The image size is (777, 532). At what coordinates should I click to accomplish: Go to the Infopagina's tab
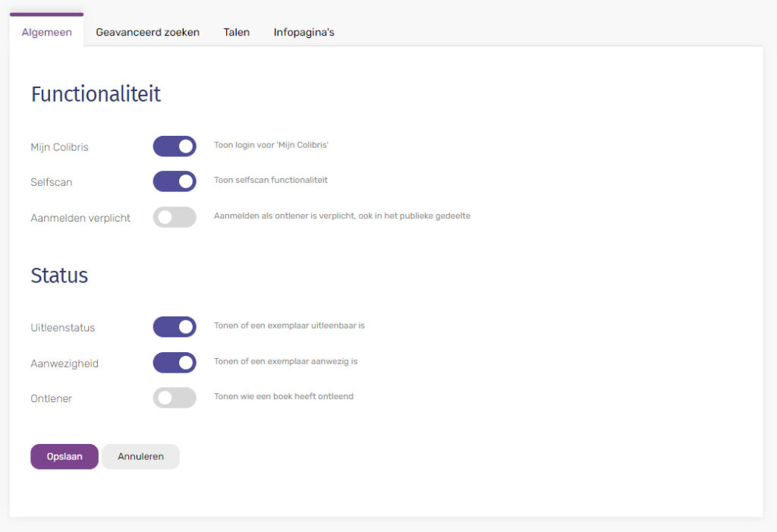click(x=304, y=32)
